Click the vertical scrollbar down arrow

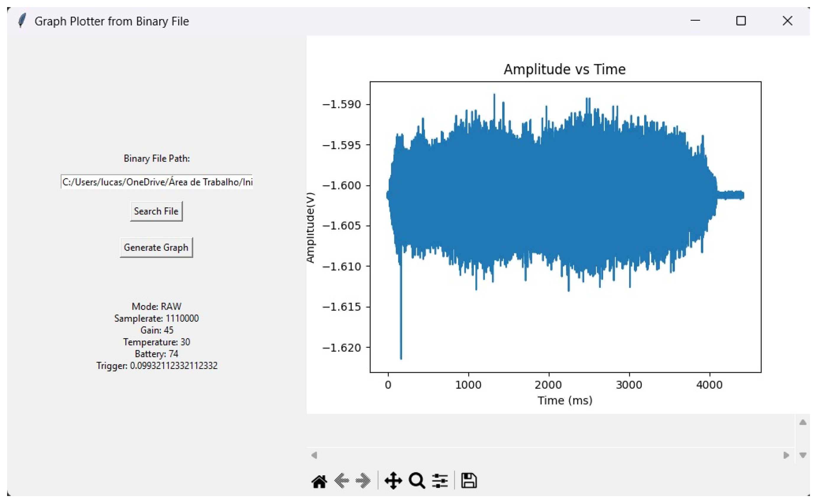(x=803, y=455)
